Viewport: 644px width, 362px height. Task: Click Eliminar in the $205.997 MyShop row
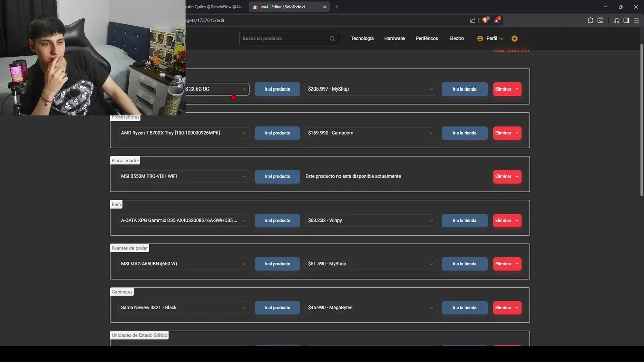(503, 89)
